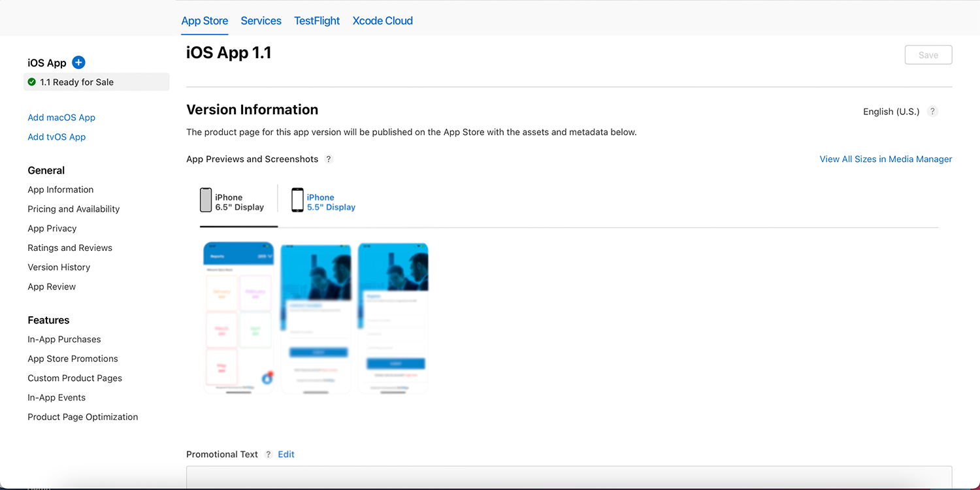This screenshot has width=980, height=490.
Task: Open the English (U.S.) localization selector
Action: pos(890,111)
